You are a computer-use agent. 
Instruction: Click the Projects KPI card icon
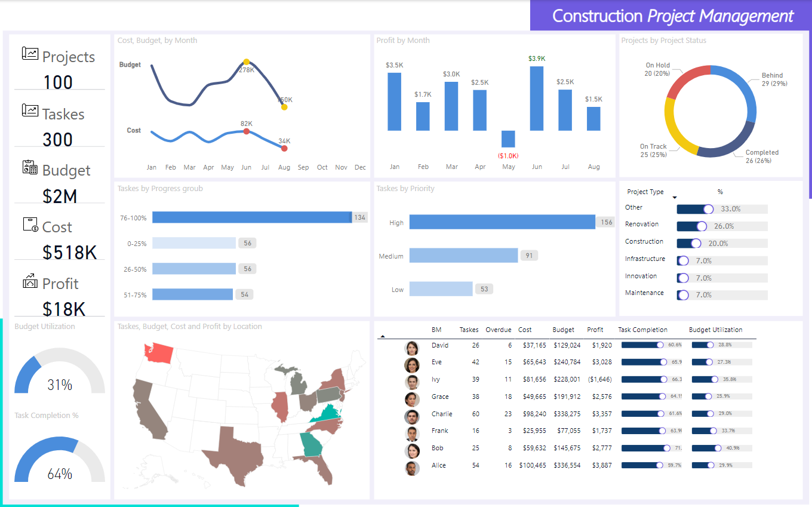30,54
